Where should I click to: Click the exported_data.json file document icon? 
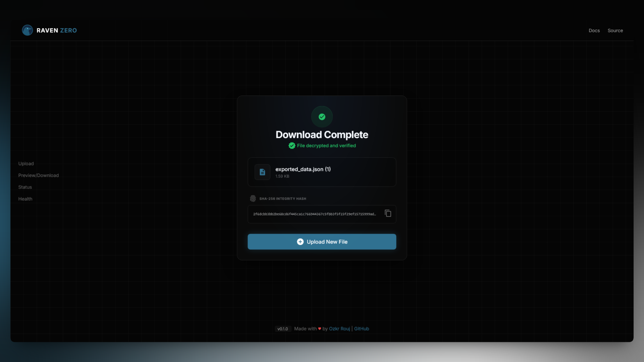262,172
